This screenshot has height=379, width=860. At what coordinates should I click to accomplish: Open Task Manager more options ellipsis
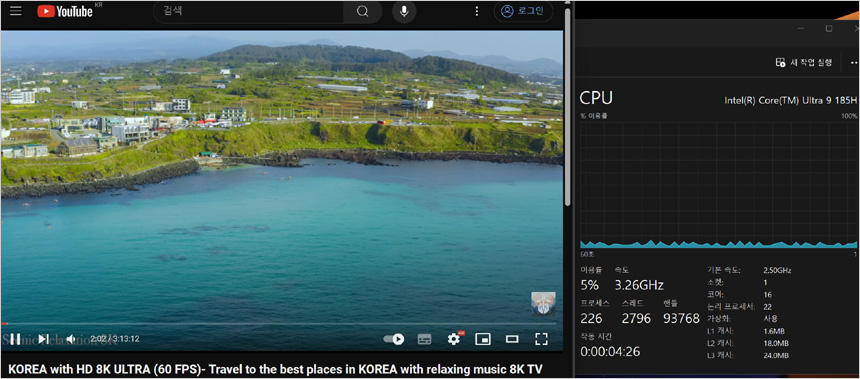(853, 63)
